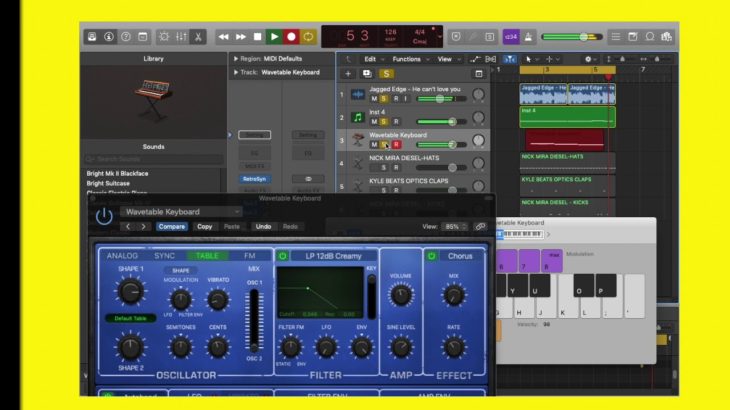The height and width of the screenshot is (410, 730).
Task: Open Smart Controls dial icon
Action: [164, 37]
